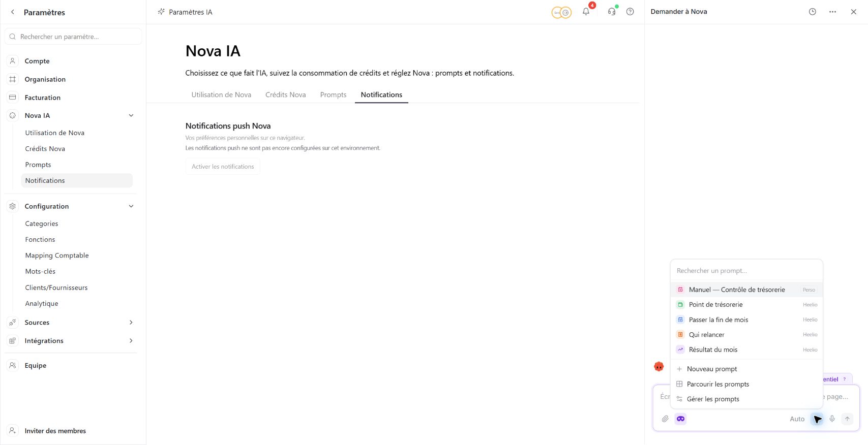Go back with the arrow beside Paramètres

[x=13, y=12]
